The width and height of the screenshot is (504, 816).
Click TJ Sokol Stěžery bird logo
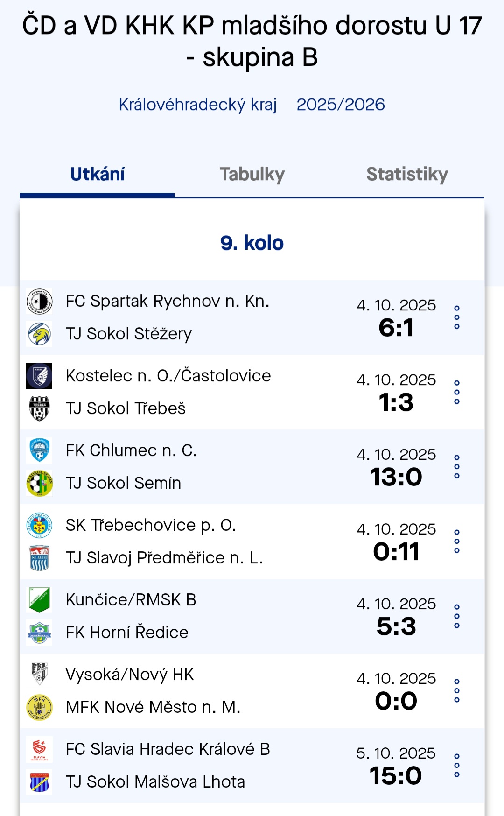click(40, 334)
